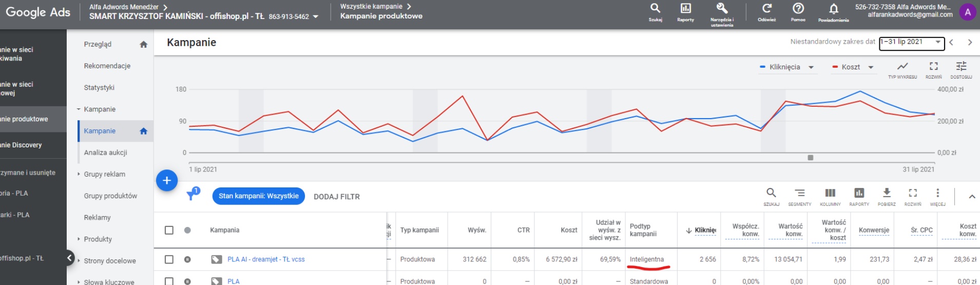Image resolution: width=980 pixels, height=285 pixels.
Task: Open the date range dropdown 1–31 lip 2021
Action: pyautogui.click(x=911, y=43)
